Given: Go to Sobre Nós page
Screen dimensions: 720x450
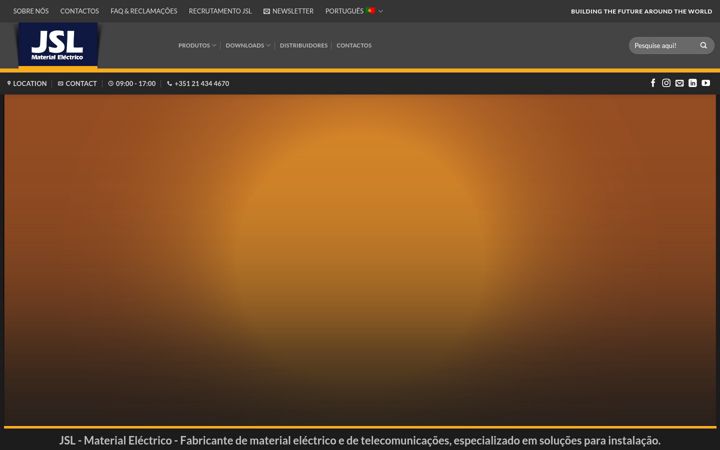Looking at the screenshot, I should pos(31,11).
